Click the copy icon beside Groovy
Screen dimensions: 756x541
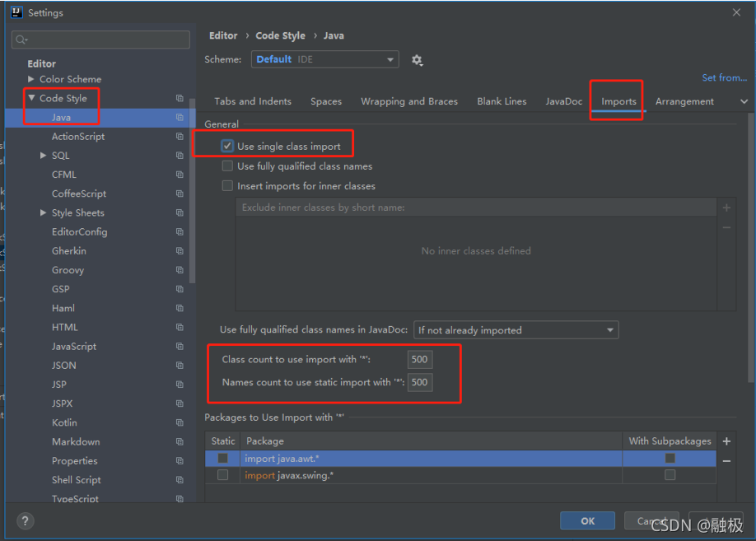pos(180,270)
